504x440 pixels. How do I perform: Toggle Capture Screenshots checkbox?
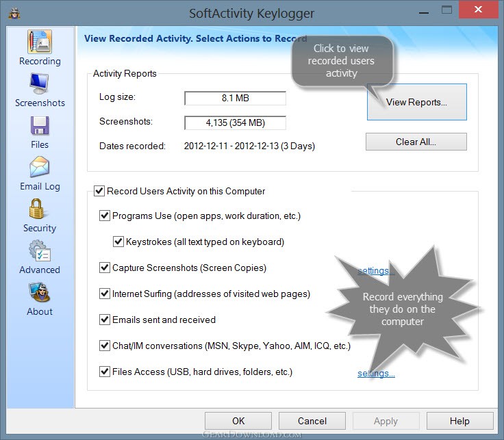105,268
